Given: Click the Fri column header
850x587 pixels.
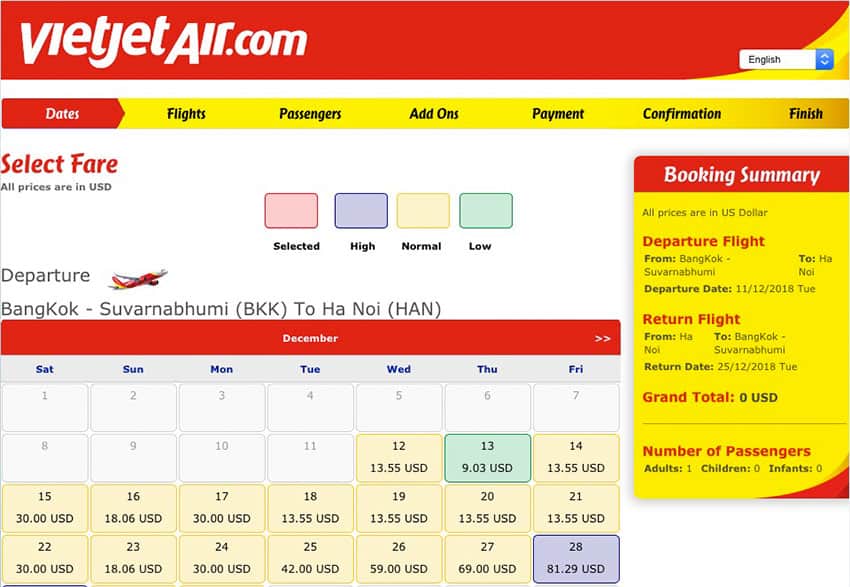Looking at the screenshot, I should click(576, 369).
